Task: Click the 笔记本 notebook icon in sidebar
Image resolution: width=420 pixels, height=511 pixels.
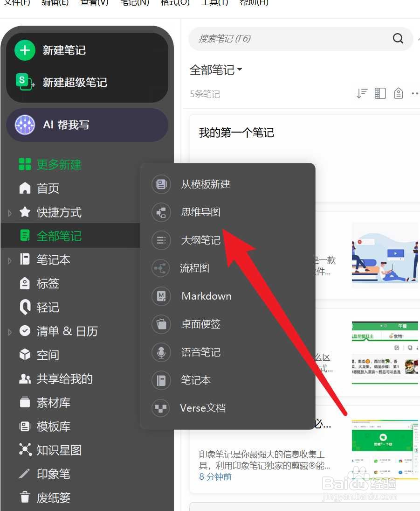Action: click(25, 259)
